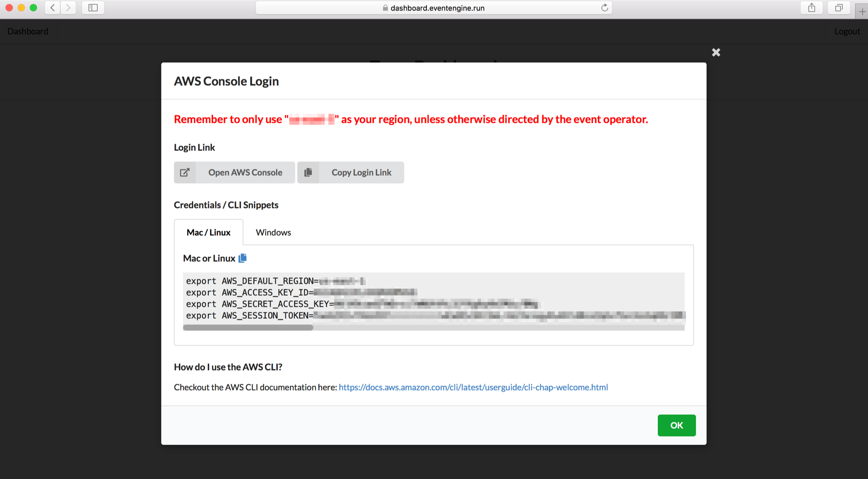
Task: Click the external-link icon beside Open AWS Console
Action: (x=185, y=173)
